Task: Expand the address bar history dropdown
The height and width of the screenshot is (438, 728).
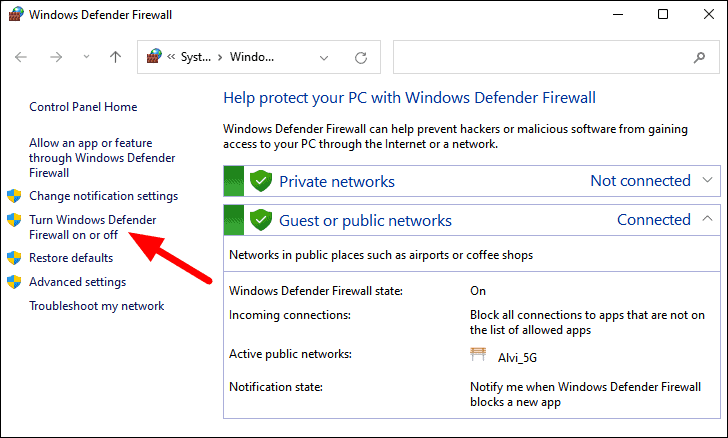Action: click(324, 58)
